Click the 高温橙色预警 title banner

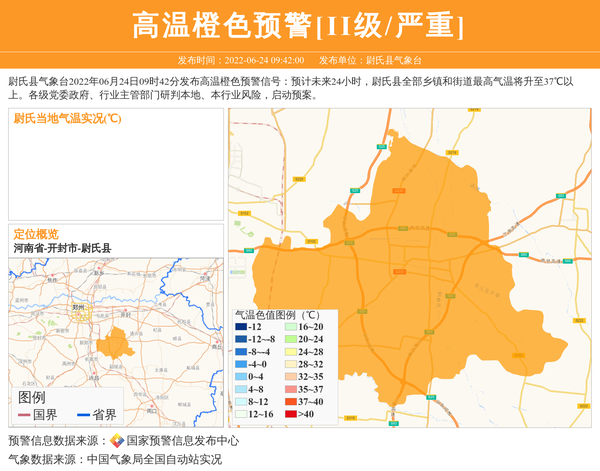[x=299, y=26]
